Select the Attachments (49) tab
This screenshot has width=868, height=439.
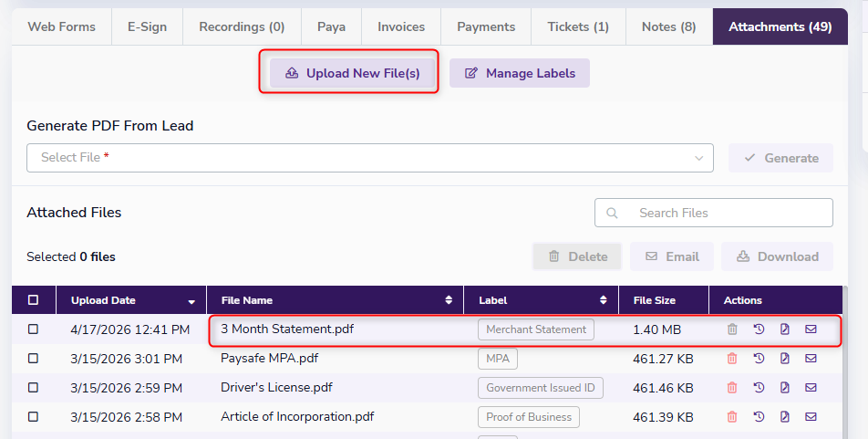pos(780,26)
